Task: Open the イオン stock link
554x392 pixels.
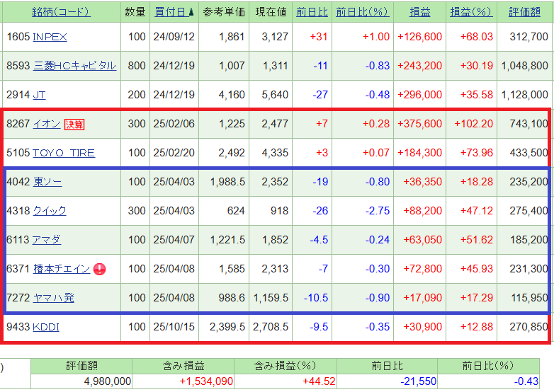Action: click(x=46, y=124)
